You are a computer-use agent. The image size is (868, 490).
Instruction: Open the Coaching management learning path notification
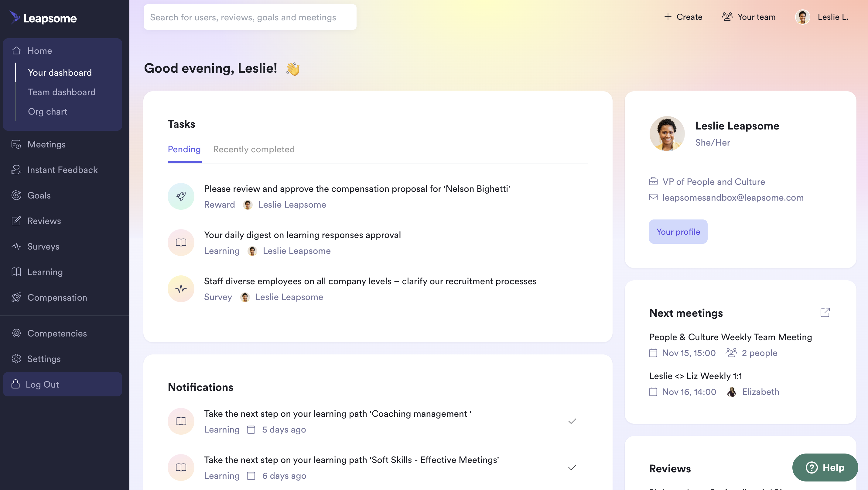tap(338, 413)
